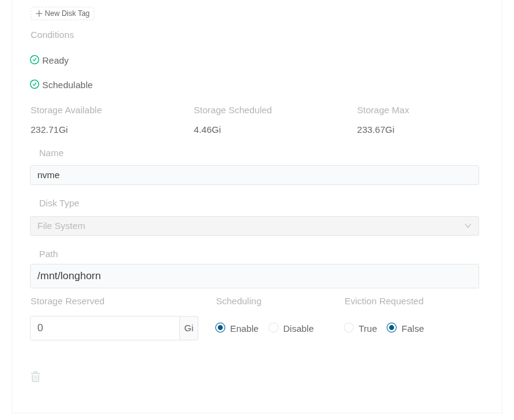Click the green Ready check icon
Viewport: 514px width, 420px height.
(34, 60)
